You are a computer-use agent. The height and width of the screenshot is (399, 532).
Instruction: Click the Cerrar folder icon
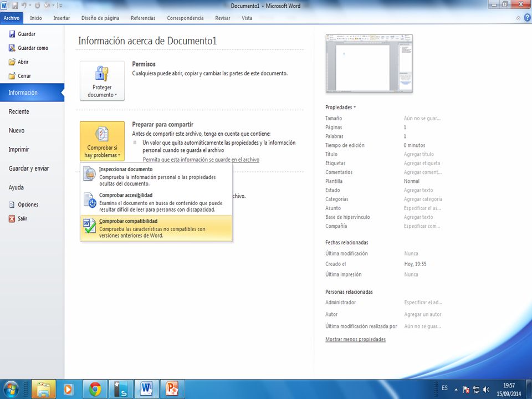click(x=12, y=76)
